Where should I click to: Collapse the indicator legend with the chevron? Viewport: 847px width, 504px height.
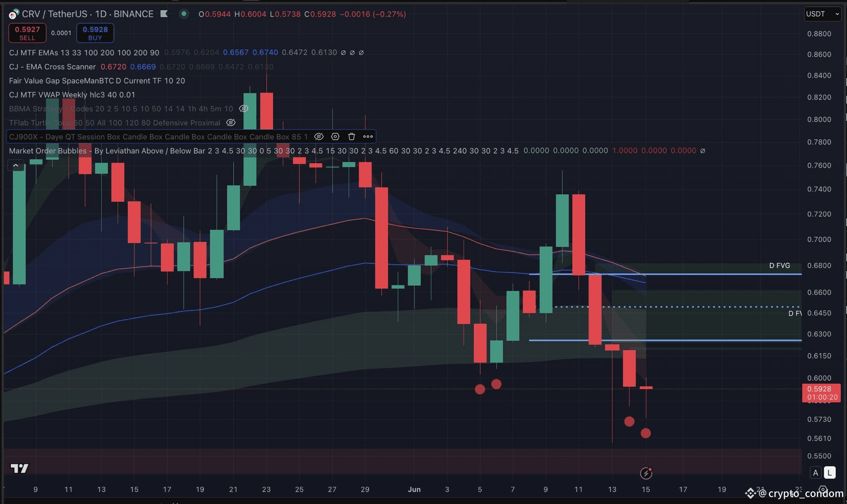pyautogui.click(x=15, y=166)
